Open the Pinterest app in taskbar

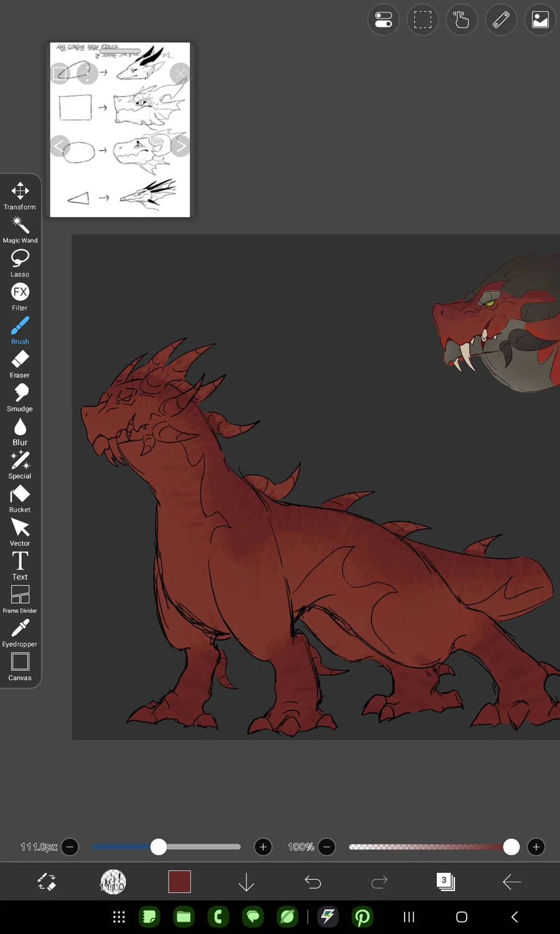[x=362, y=917]
